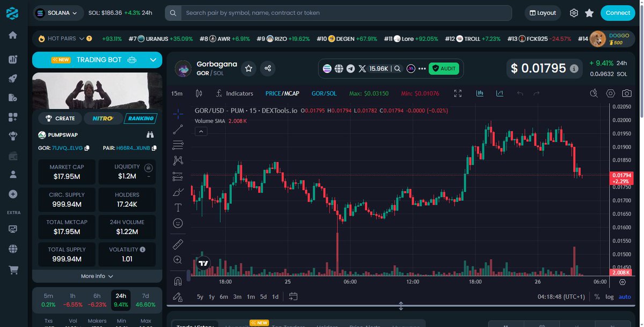Open the parachute airdrop sidebar icon
Image resolution: width=644 pixels, height=327 pixels.
(x=13, y=136)
